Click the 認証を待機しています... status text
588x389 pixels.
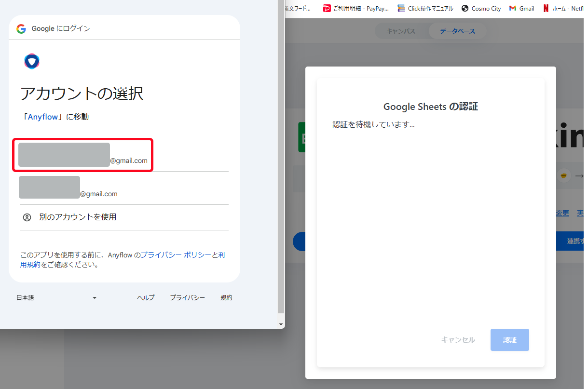[374, 124]
